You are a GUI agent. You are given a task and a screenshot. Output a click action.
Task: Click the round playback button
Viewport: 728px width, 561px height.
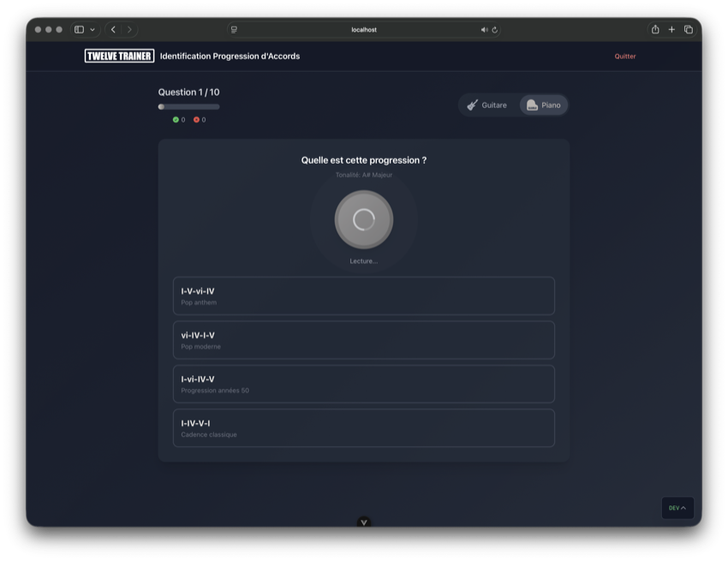364,220
